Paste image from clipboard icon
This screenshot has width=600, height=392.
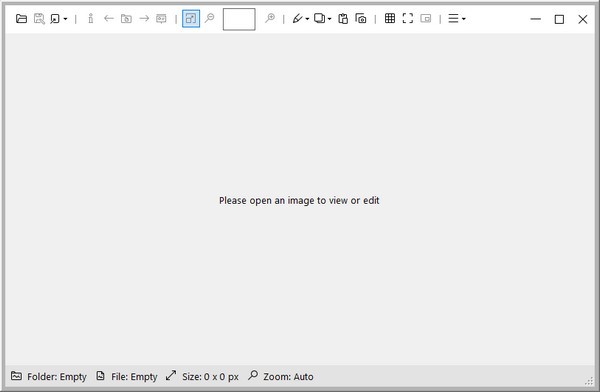343,18
